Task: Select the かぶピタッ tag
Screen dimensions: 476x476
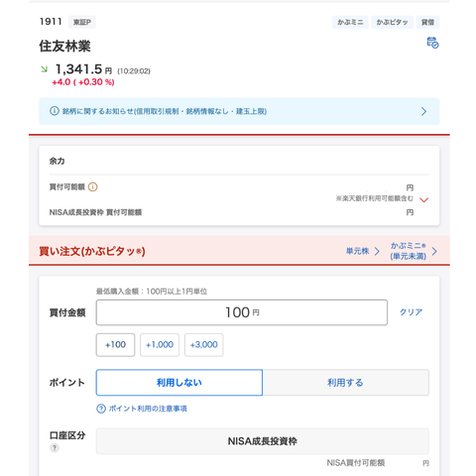Action: [x=392, y=22]
